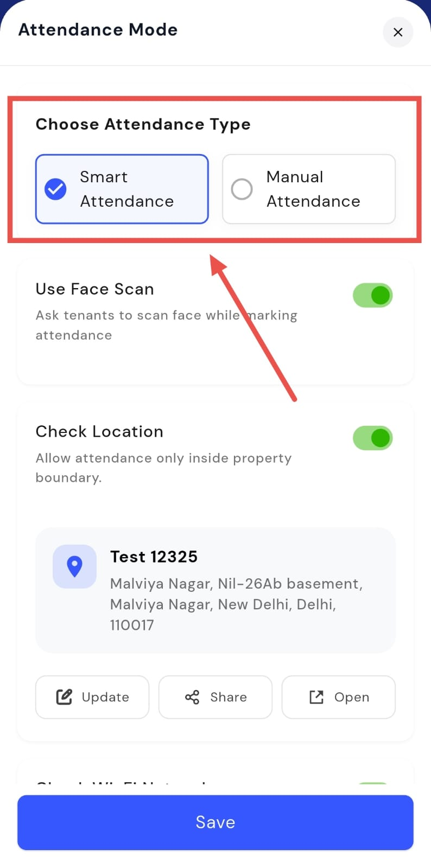Click the Open external link icon
431x868 pixels.
pyautogui.click(x=316, y=697)
